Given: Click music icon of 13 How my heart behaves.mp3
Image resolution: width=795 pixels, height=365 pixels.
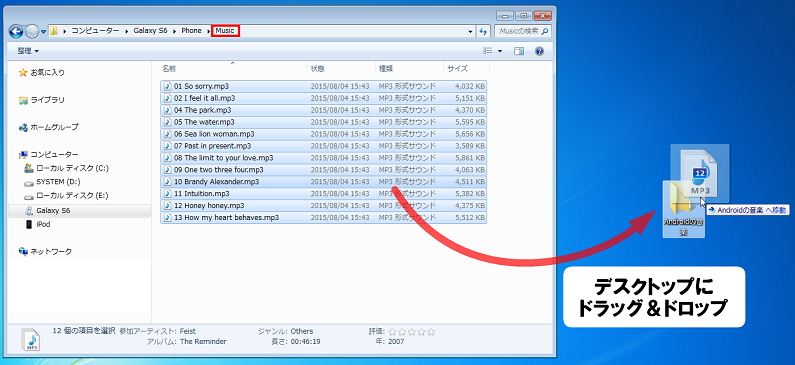Looking at the screenshot, I should tap(167, 217).
